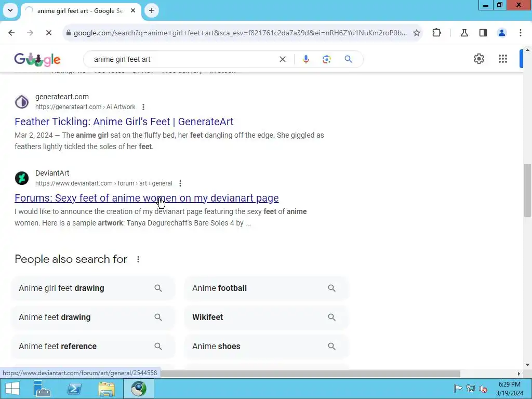Open DeviantArt result options menu
532x399 pixels.
pyautogui.click(x=180, y=183)
